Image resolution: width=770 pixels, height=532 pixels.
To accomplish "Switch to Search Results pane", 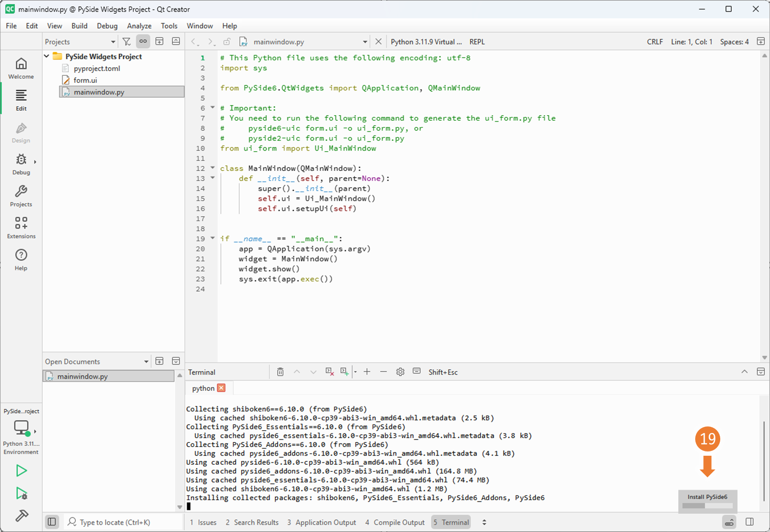I will [x=252, y=522].
